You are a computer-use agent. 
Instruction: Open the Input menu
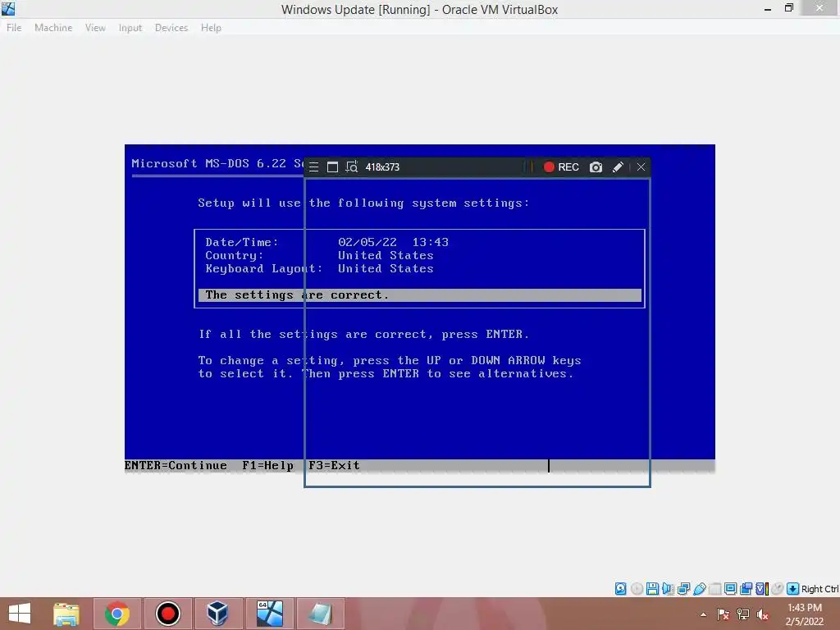click(130, 27)
